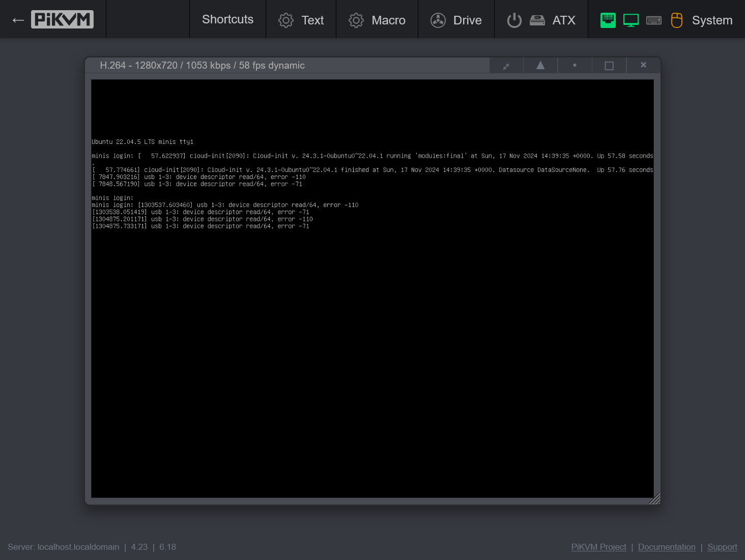Open the Text dropdown menu
This screenshot has height=560, width=745.
pyautogui.click(x=301, y=20)
